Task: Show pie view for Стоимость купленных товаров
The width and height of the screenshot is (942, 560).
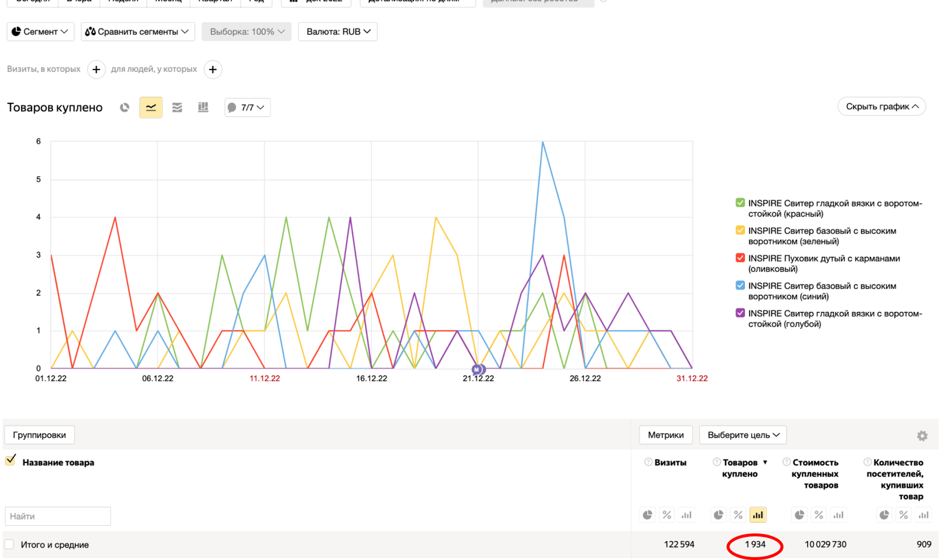Action: coord(799,515)
